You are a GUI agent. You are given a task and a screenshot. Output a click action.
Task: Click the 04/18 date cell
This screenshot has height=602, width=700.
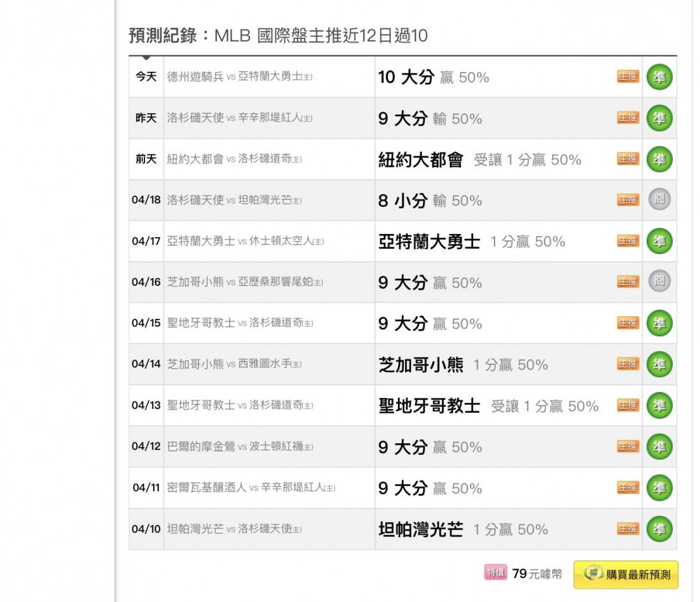pyautogui.click(x=146, y=200)
